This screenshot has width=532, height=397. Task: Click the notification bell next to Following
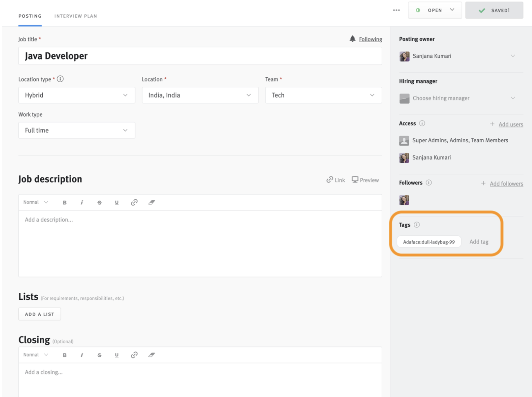click(x=352, y=39)
